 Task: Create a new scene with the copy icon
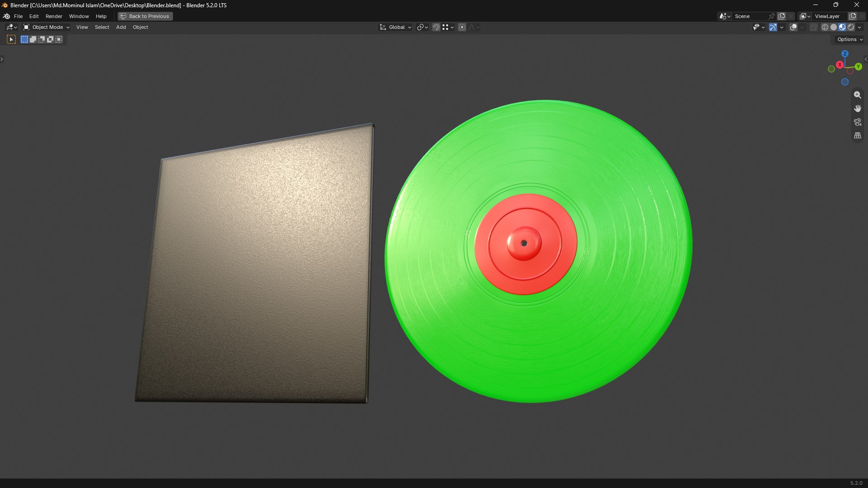(782, 16)
